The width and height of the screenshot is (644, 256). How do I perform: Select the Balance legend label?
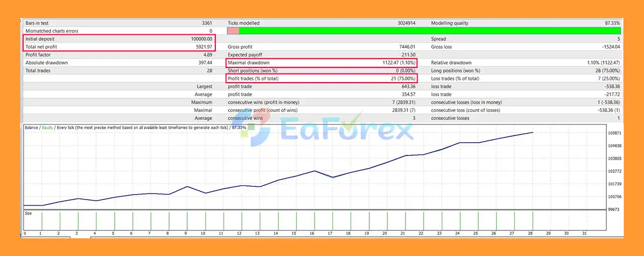[31, 128]
